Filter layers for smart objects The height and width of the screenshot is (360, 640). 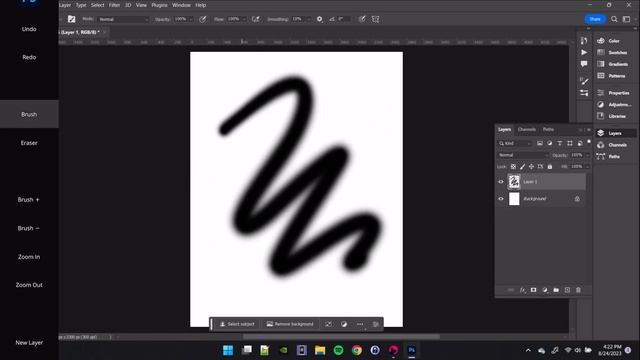click(x=580, y=143)
